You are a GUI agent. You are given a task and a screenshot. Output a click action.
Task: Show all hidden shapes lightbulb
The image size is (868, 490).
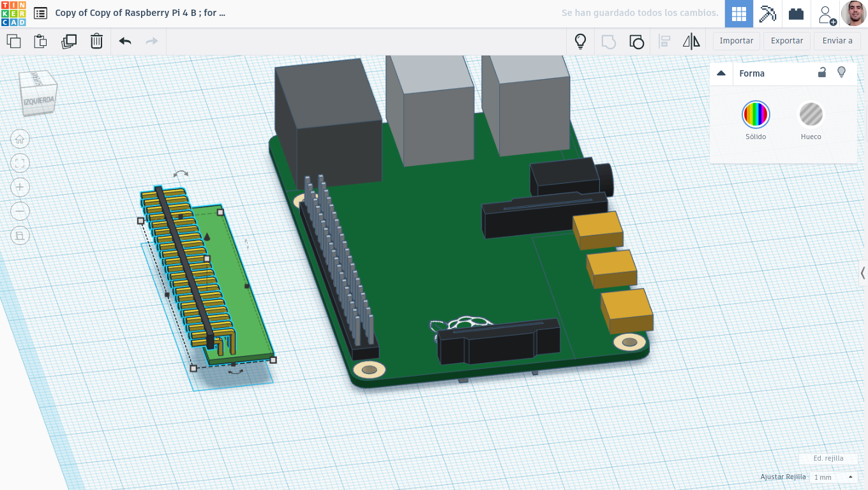(x=580, y=41)
